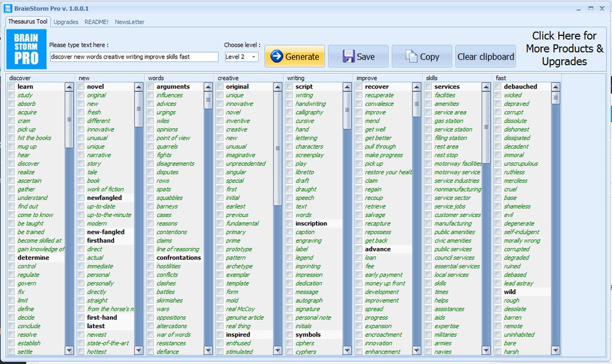The image size is (612, 364).
Task: Select the word 'state-of-the-art'
Action: point(108,343)
